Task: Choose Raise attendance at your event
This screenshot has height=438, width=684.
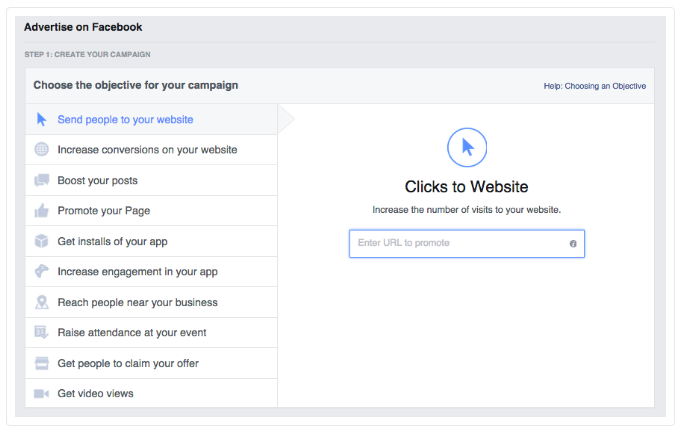Action: (151, 332)
